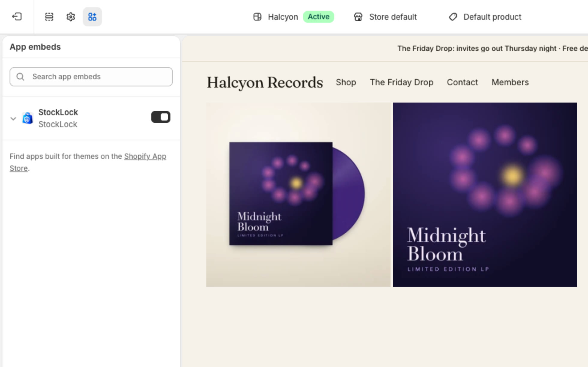
Task: Open the Sections panel icon
Action: pyautogui.click(x=49, y=17)
